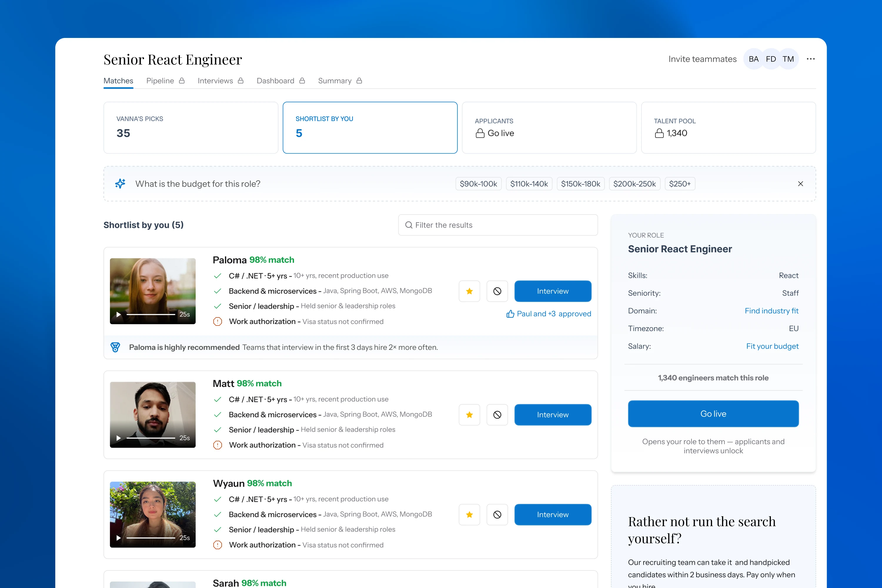The width and height of the screenshot is (882, 588).
Task: Choose the $200k-250k budget option
Action: (634, 184)
